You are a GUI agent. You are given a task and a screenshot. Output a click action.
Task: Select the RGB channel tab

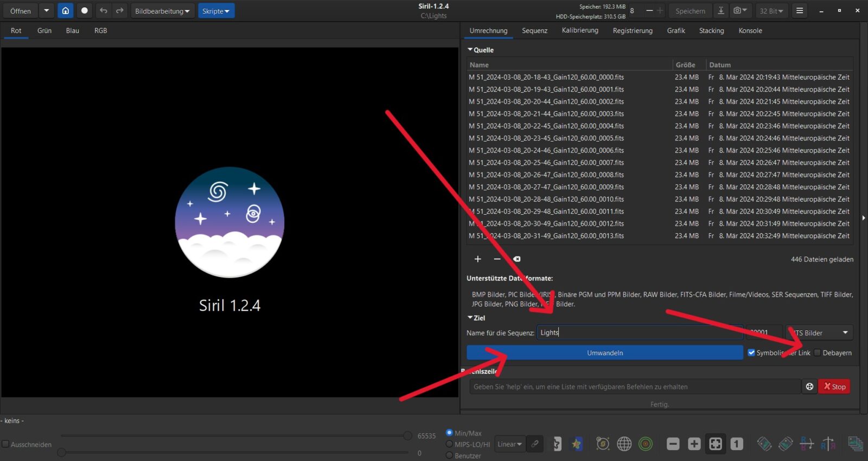(100, 30)
